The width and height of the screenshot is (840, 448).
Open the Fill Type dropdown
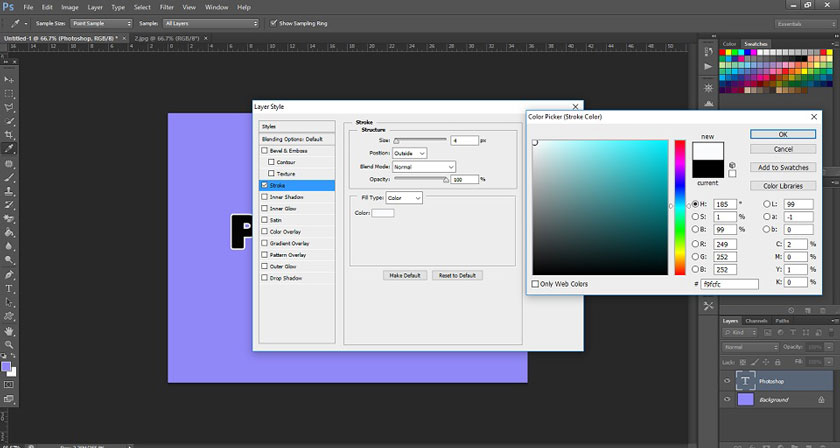404,198
